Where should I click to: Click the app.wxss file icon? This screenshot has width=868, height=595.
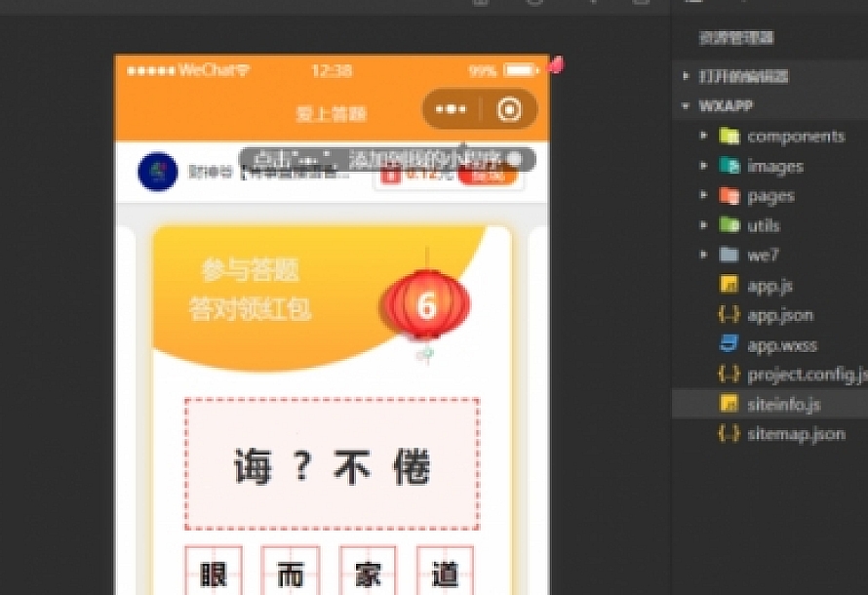pyautogui.click(x=729, y=344)
